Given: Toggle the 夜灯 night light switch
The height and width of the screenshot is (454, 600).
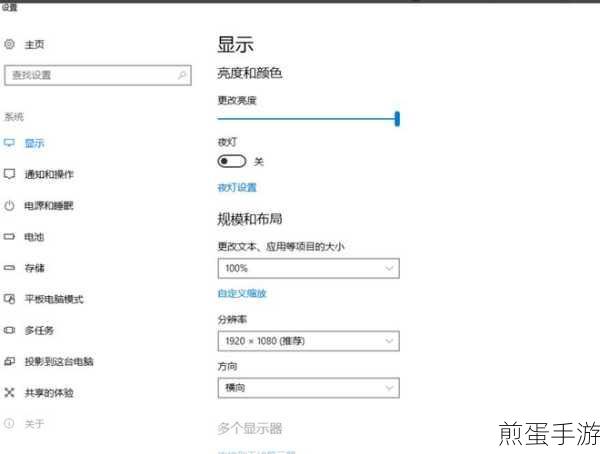Looking at the screenshot, I should click(232, 161).
